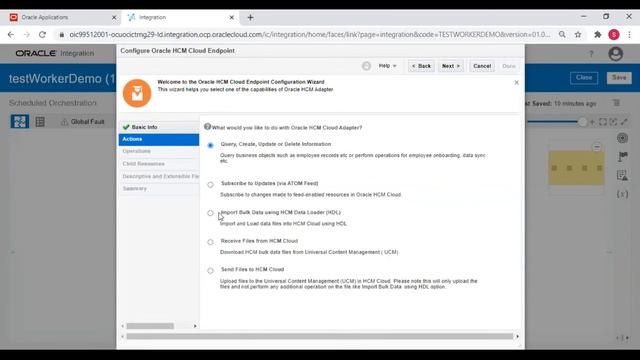The width and height of the screenshot is (640, 360).
Task: Switch to canvas layout view icon
Action: [20, 122]
